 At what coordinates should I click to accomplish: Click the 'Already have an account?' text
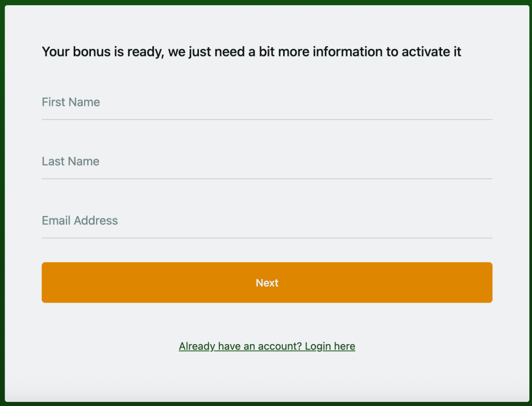240,346
